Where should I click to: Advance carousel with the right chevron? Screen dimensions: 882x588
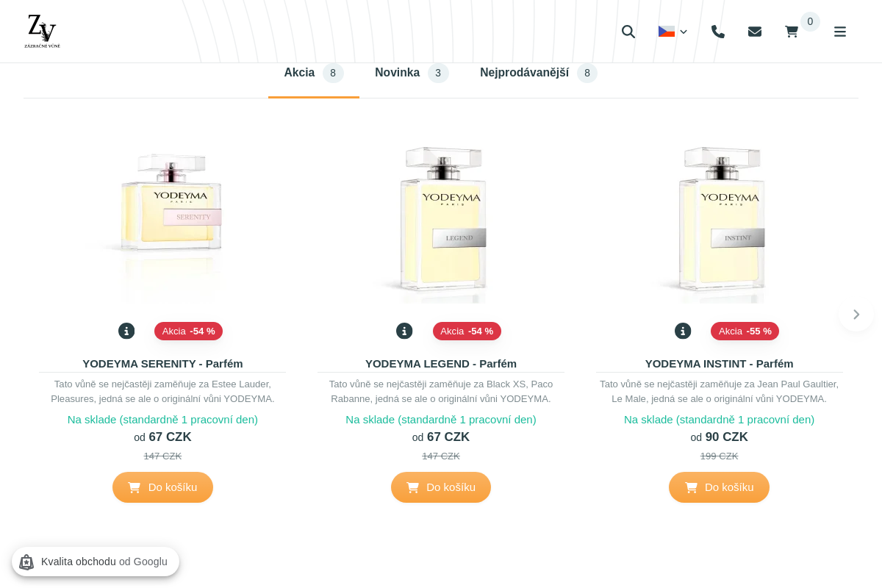pyautogui.click(x=856, y=315)
